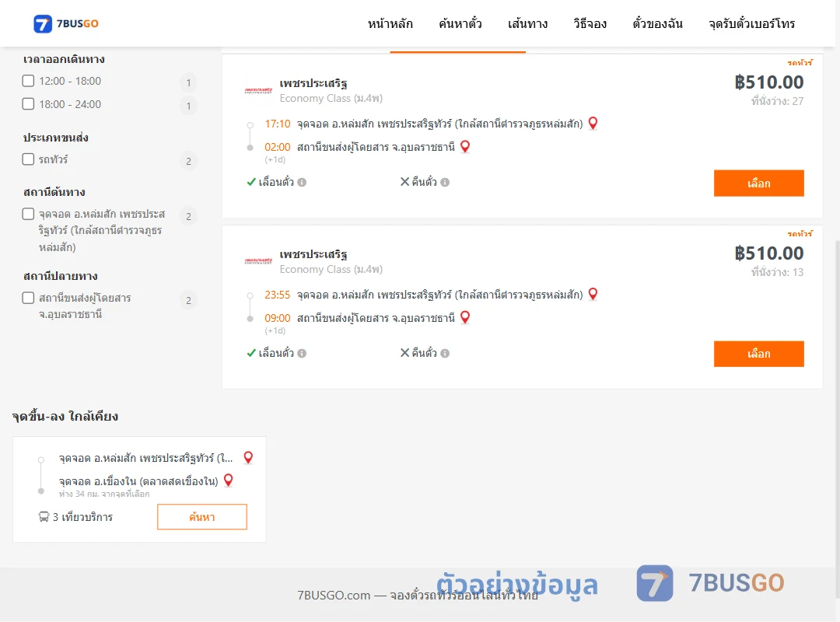Click 17:10 departure time text
This screenshot has width=840, height=622.
tap(277, 124)
